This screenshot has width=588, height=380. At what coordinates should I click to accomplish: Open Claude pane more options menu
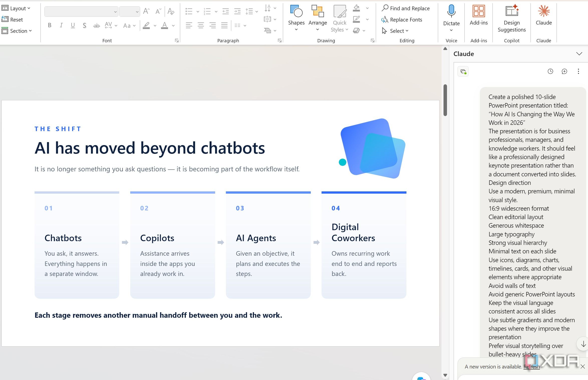pos(578,71)
